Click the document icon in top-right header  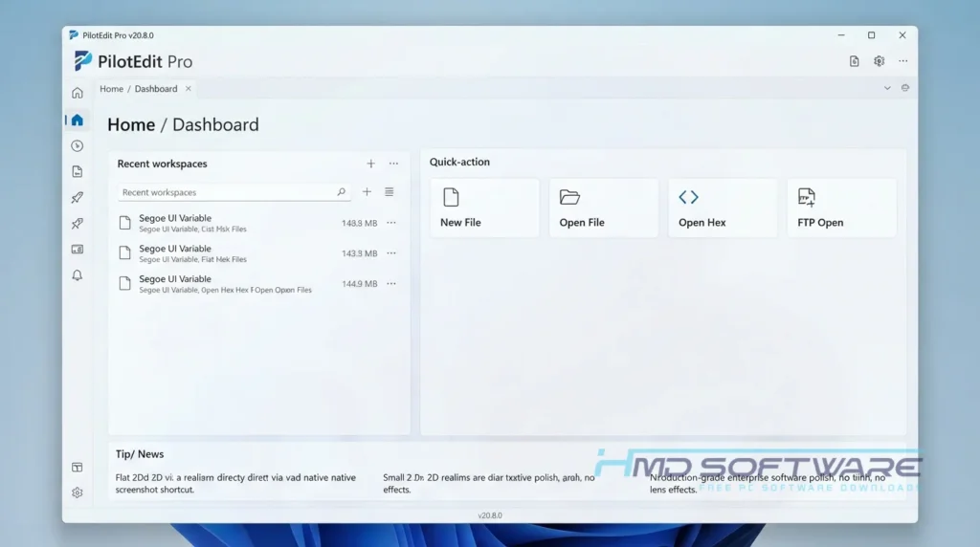[854, 61]
